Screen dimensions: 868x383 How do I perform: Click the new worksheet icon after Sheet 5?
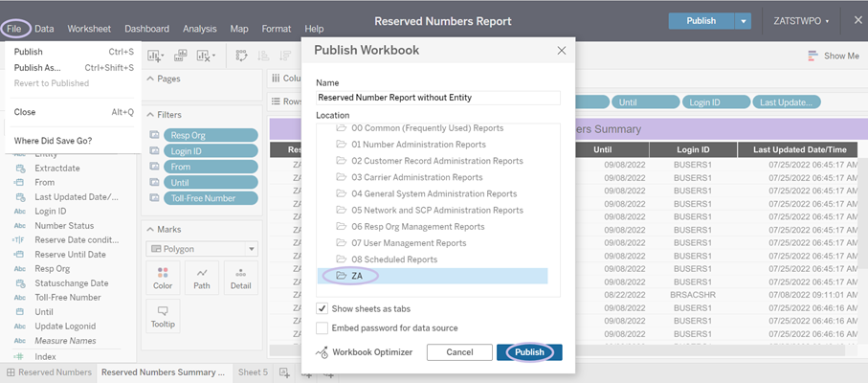point(285,372)
